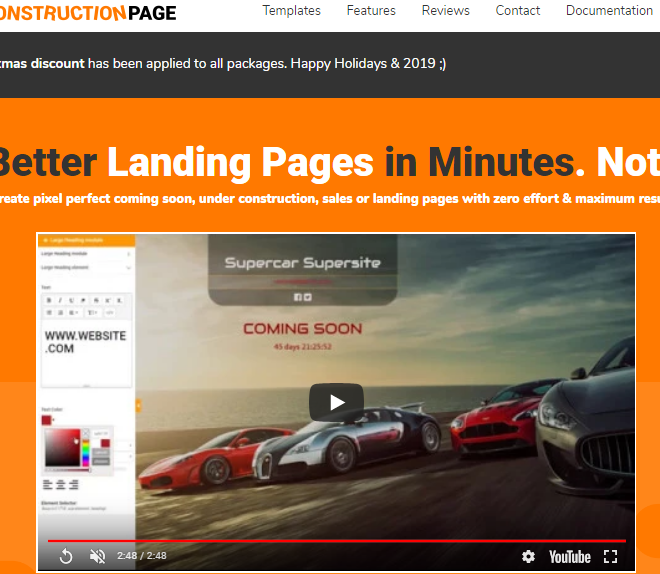Open the Contact page link

[x=517, y=11]
